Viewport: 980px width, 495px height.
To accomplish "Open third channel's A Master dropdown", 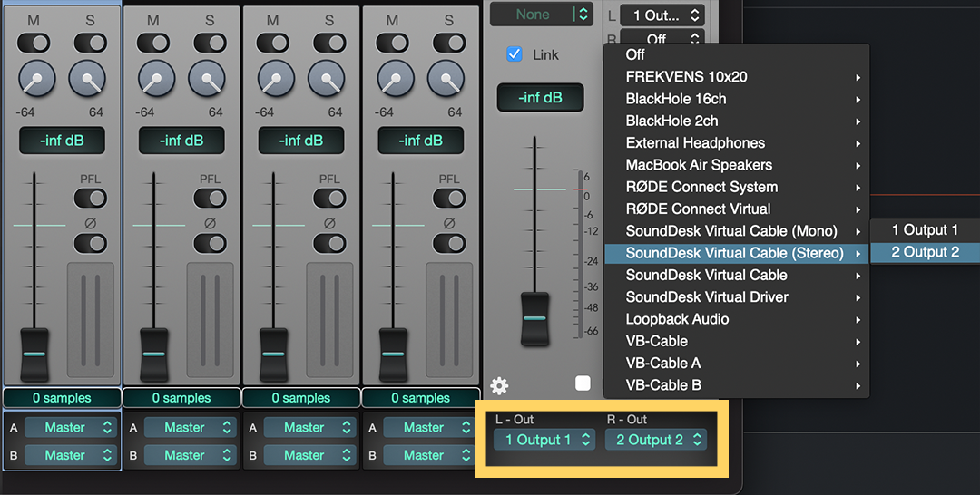I will [x=310, y=428].
